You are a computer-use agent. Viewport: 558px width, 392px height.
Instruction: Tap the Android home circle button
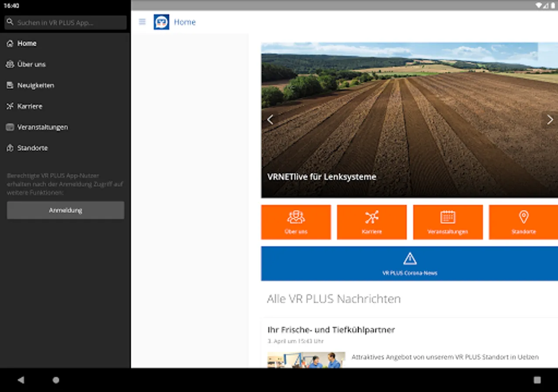(56, 380)
